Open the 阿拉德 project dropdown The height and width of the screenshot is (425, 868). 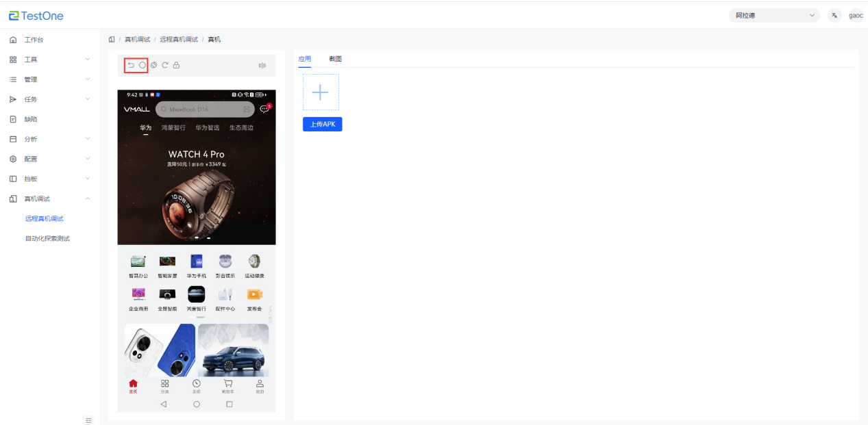[775, 15]
